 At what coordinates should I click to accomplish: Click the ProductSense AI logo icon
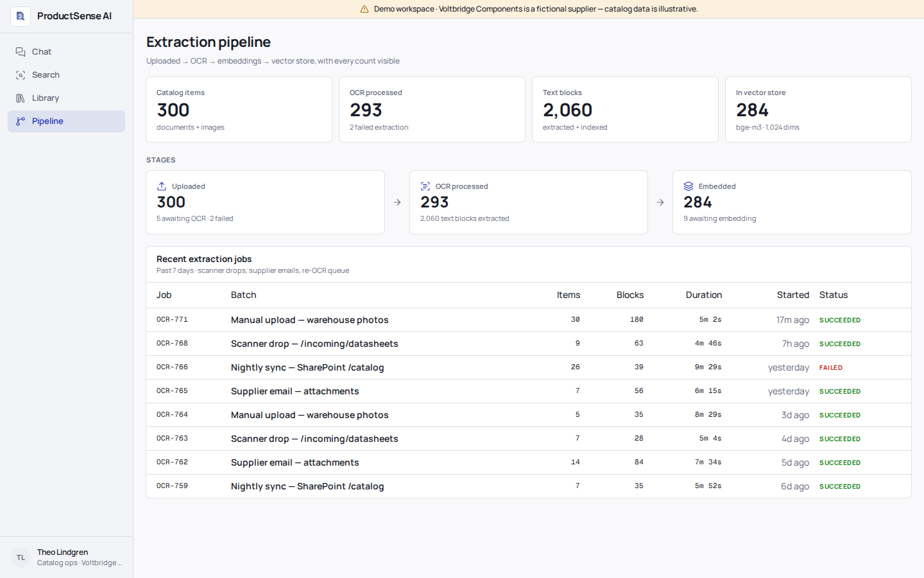[x=21, y=16]
